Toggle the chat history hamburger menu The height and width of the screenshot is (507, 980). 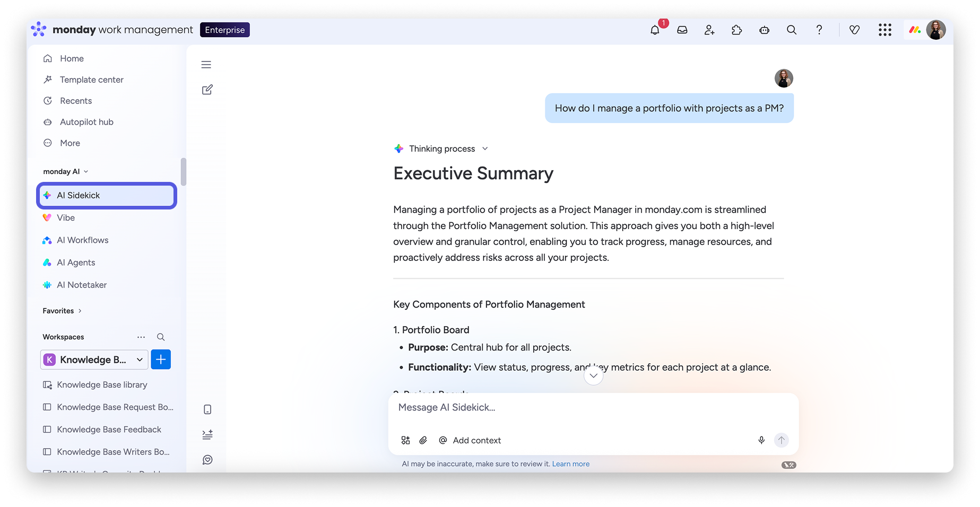click(x=206, y=65)
